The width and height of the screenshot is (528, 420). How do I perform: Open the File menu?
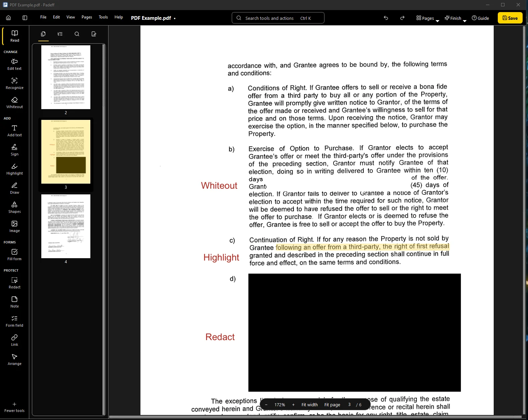43,17
